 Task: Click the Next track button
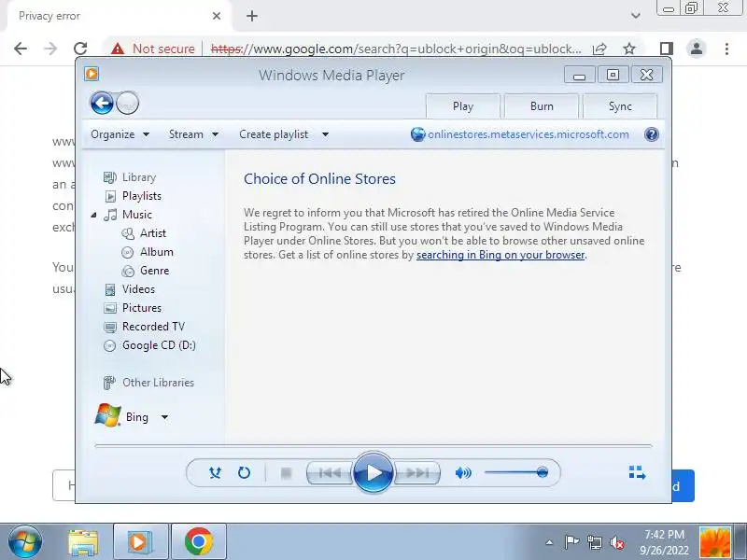pyautogui.click(x=417, y=473)
